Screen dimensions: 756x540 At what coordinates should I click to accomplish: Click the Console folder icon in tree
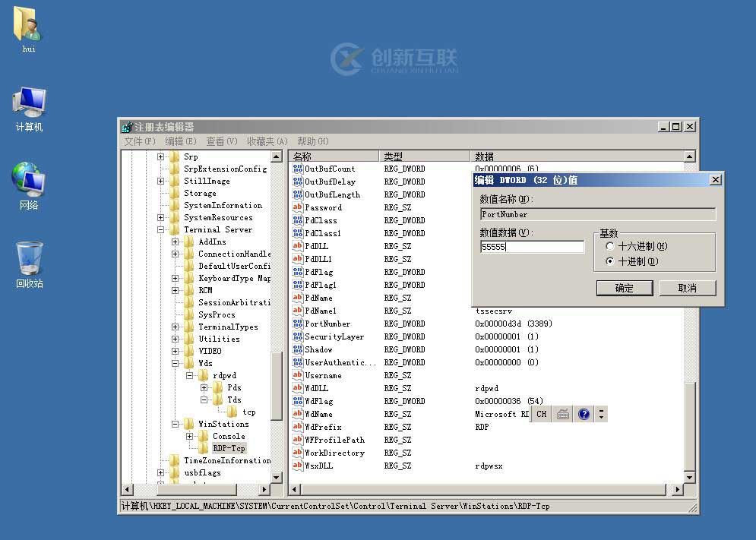(x=204, y=436)
